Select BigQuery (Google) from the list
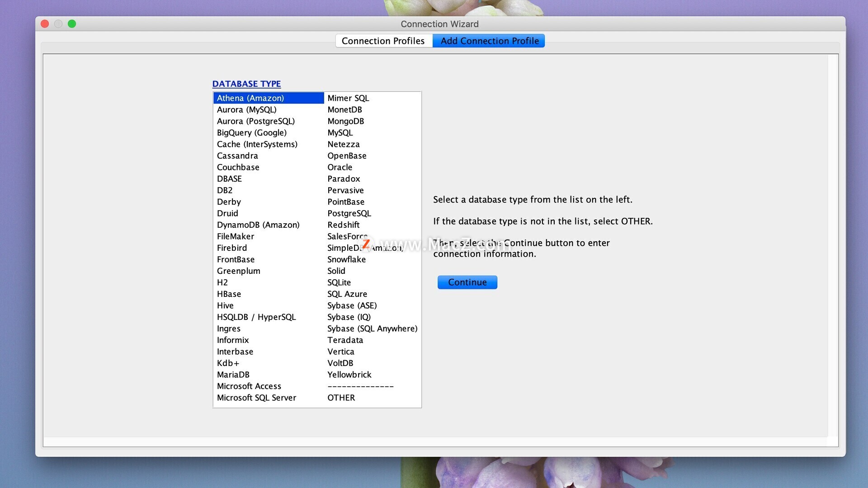The width and height of the screenshot is (868, 488). click(x=269, y=133)
